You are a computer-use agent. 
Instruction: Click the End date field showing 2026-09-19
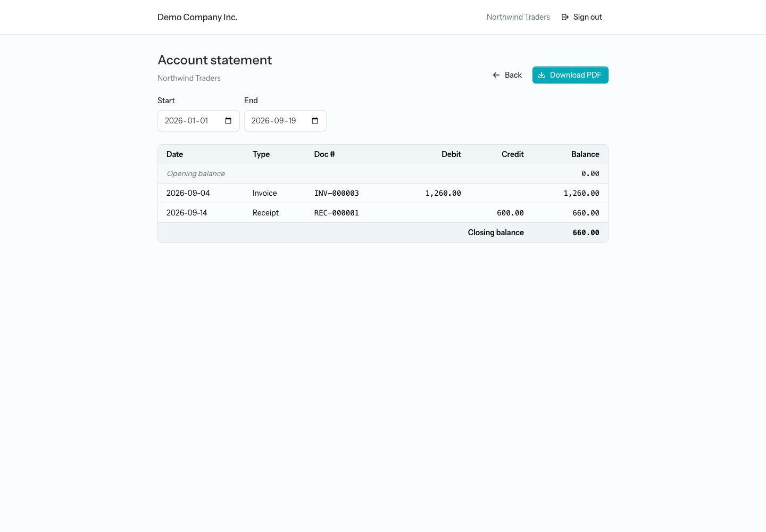click(x=285, y=121)
